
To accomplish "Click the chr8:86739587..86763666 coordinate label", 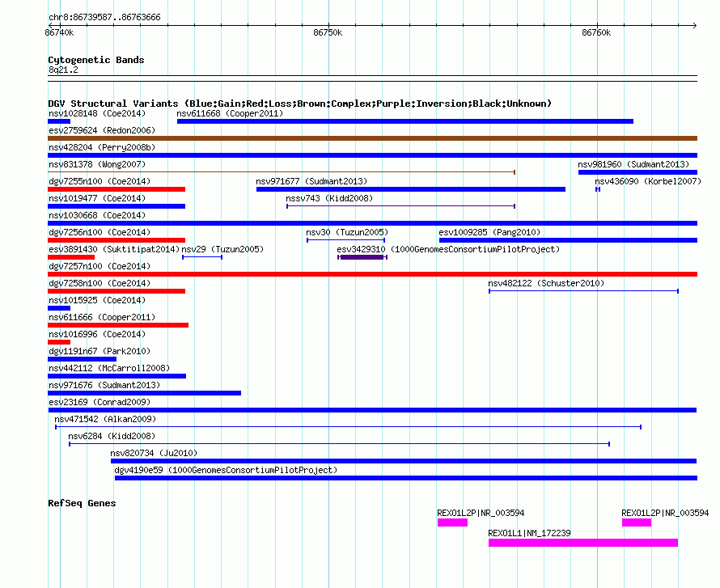I will [x=104, y=17].
